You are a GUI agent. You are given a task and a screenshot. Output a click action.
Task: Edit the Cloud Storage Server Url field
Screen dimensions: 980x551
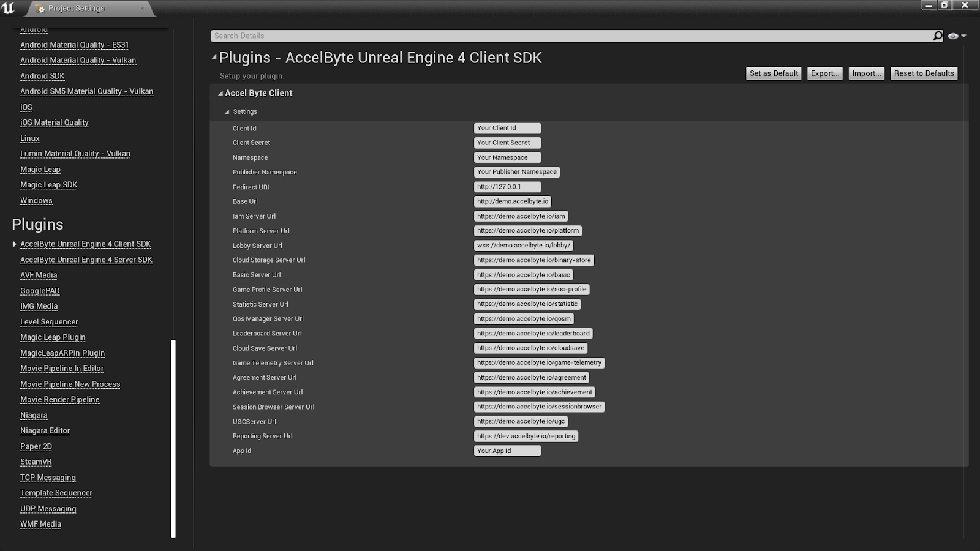[534, 260]
